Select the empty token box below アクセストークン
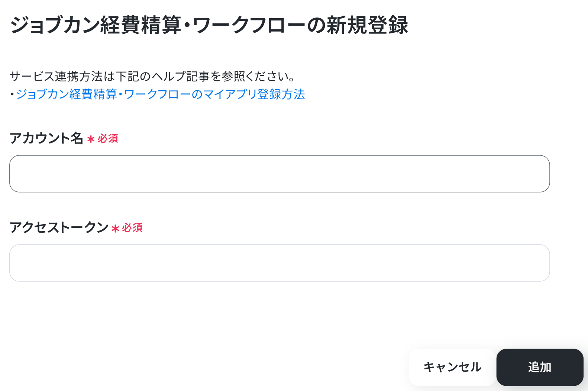The height and width of the screenshot is (391, 588). pos(280,263)
